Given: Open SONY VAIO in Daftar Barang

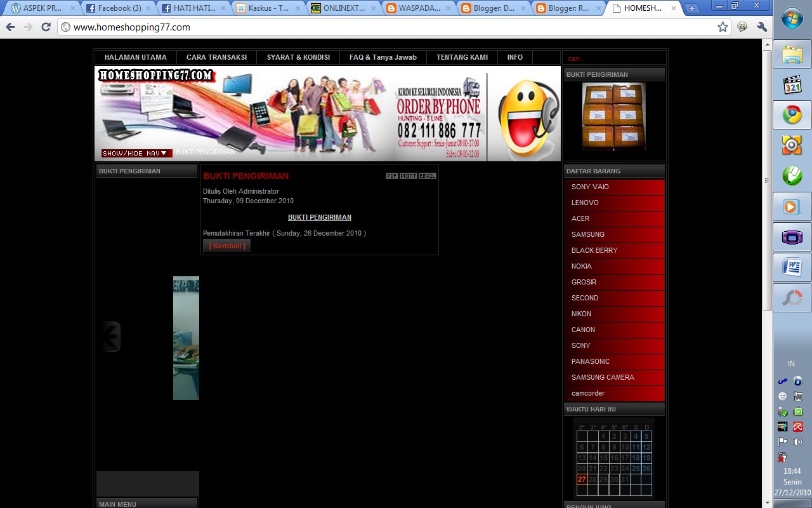Looking at the screenshot, I should (614, 187).
